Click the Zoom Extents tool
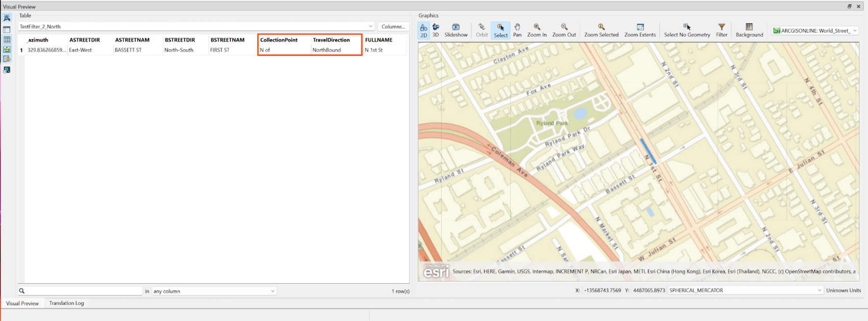 pyautogui.click(x=640, y=31)
